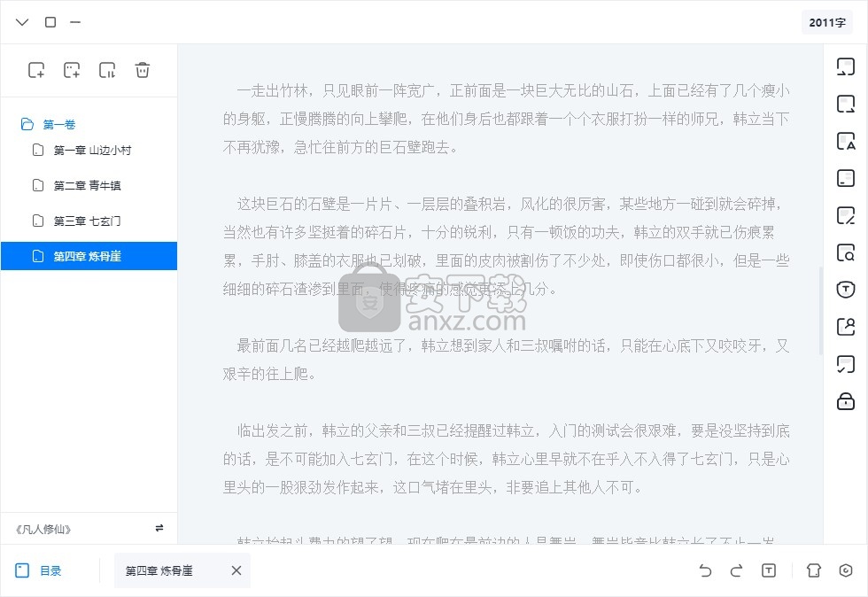Click the 2011字 word count badge
The width and height of the screenshot is (868, 597).
[827, 22]
